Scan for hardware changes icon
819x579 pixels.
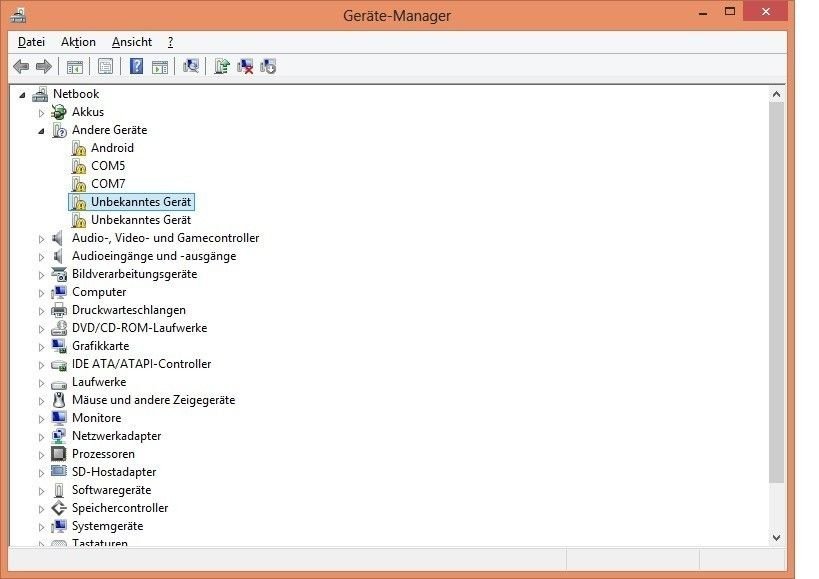pyautogui.click(x=191, y=66)
